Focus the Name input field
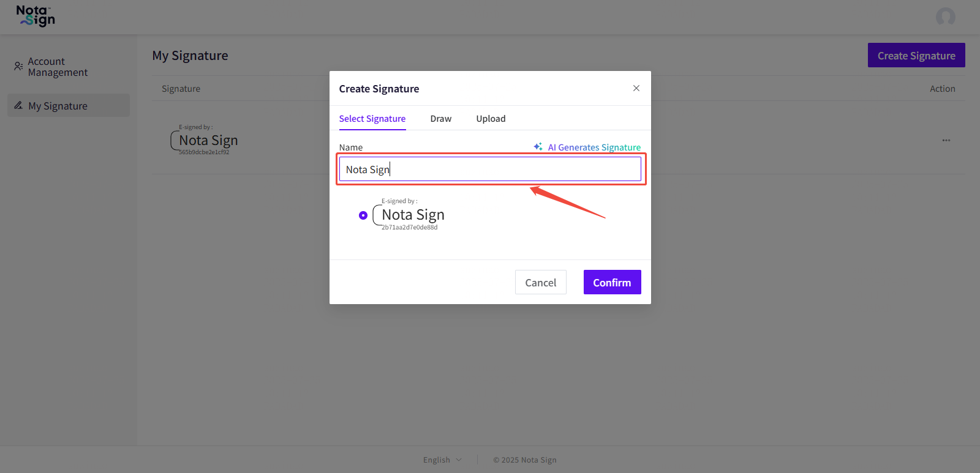980x473 pixels. click(490, 169)
